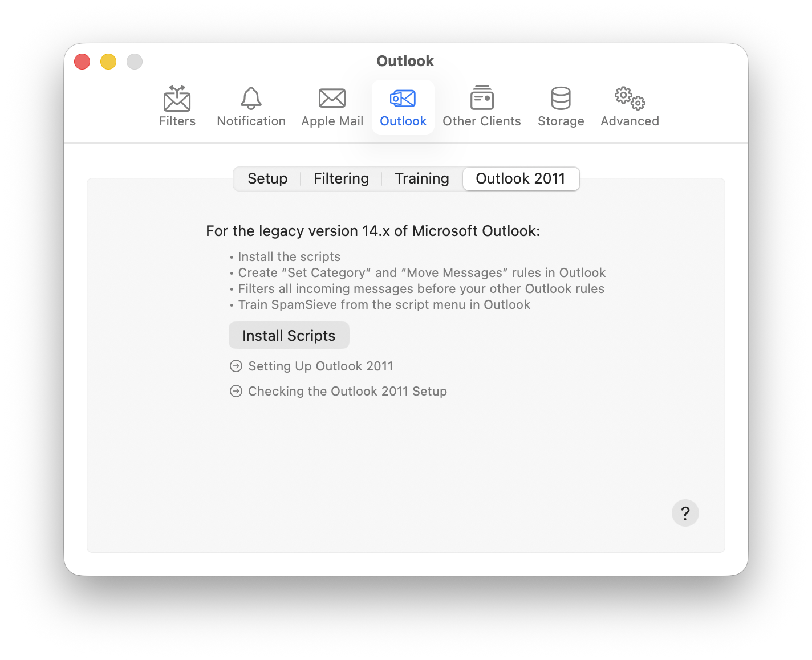
Task: Select the Apple Mail settings icon
Action: point(332,106)
